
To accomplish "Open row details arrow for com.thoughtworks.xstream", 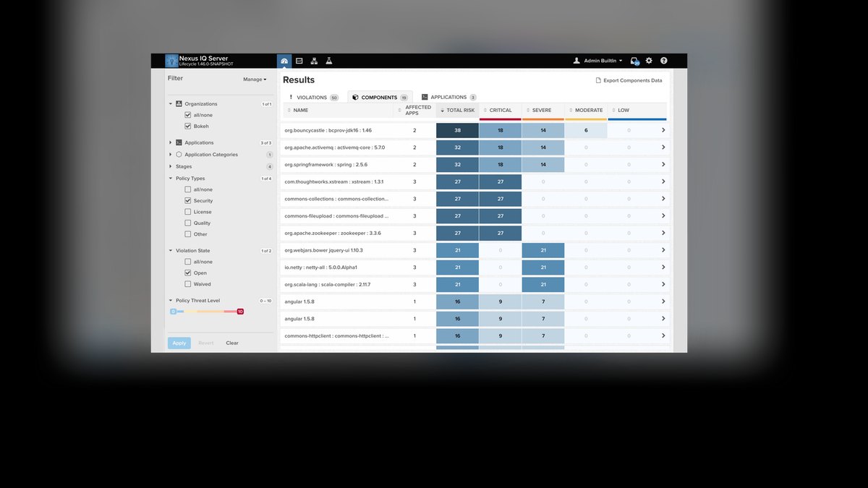I will point(663,181).
